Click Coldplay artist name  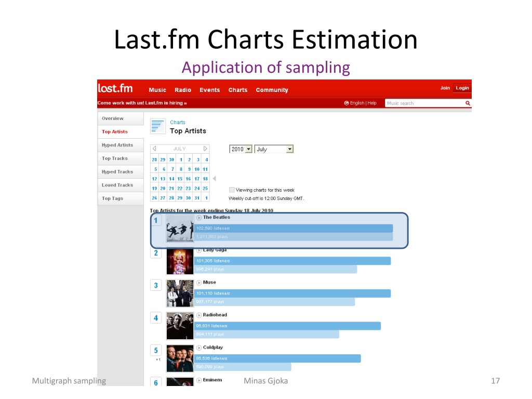[x=212, y=348]
